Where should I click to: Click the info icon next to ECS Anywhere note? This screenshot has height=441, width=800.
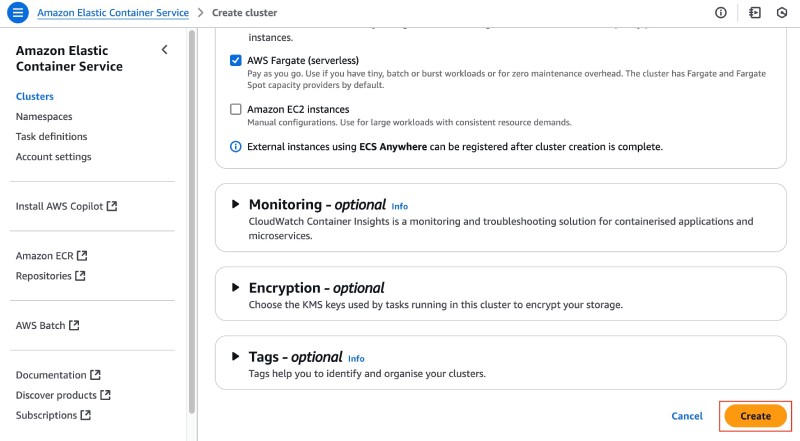(235, 147)
